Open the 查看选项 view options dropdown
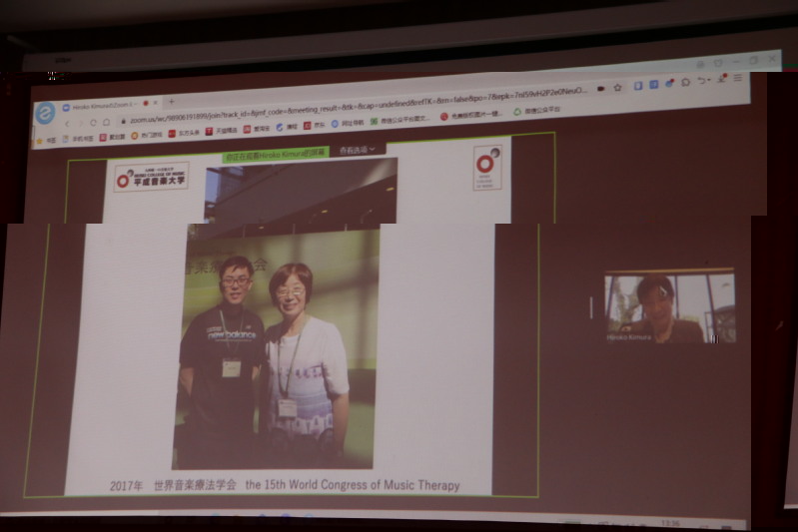This screenshot has width=798, height=532. (x=358, y=150)
